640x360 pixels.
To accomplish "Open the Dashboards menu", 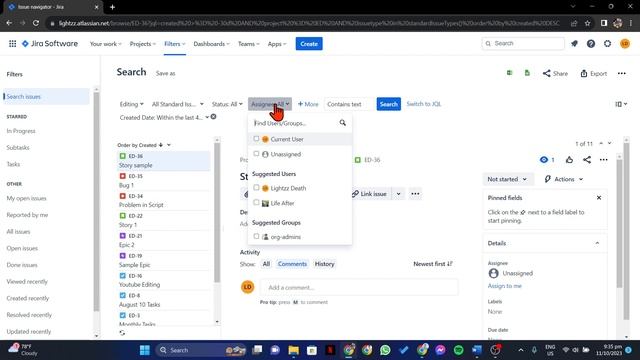I will [x=211, y=44].
